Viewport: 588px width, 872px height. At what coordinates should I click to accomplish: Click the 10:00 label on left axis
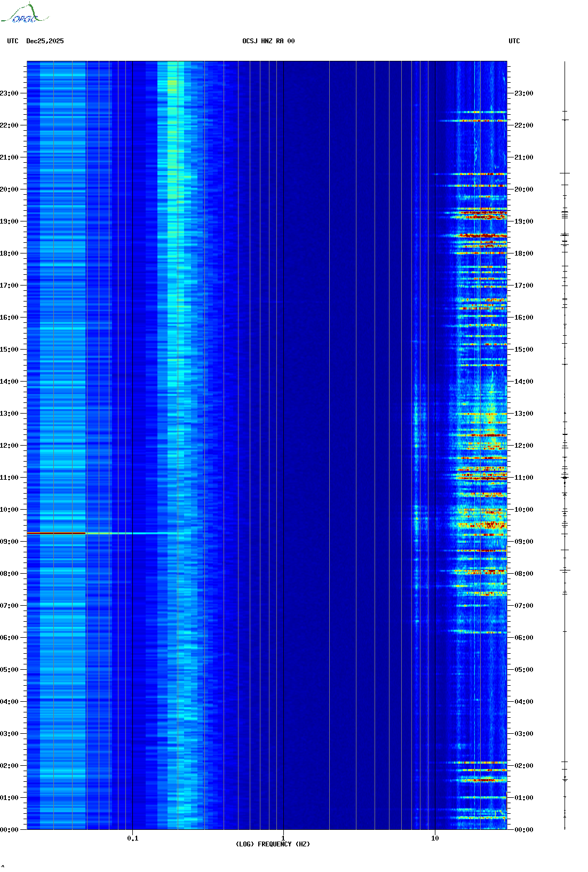point(9,510)
